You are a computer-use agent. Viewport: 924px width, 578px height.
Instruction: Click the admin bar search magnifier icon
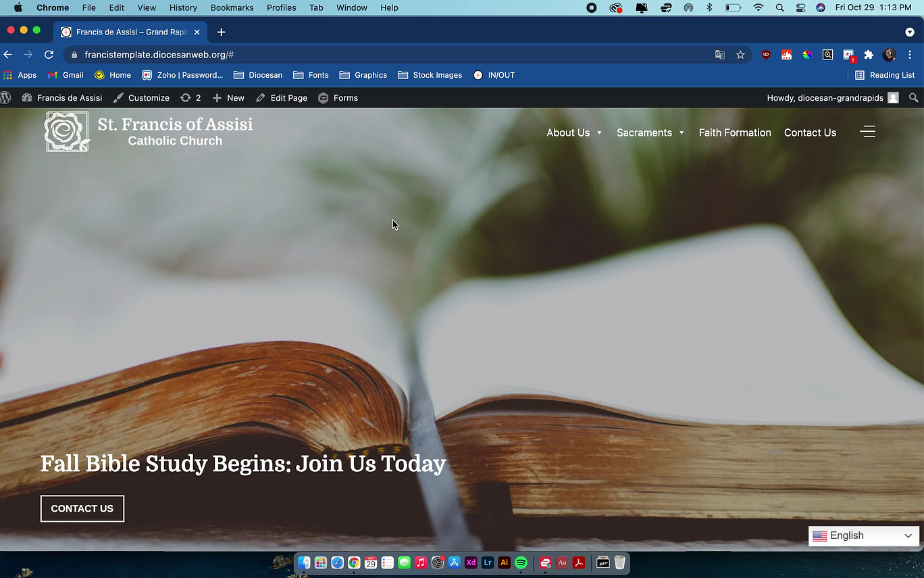pos(913,98)
